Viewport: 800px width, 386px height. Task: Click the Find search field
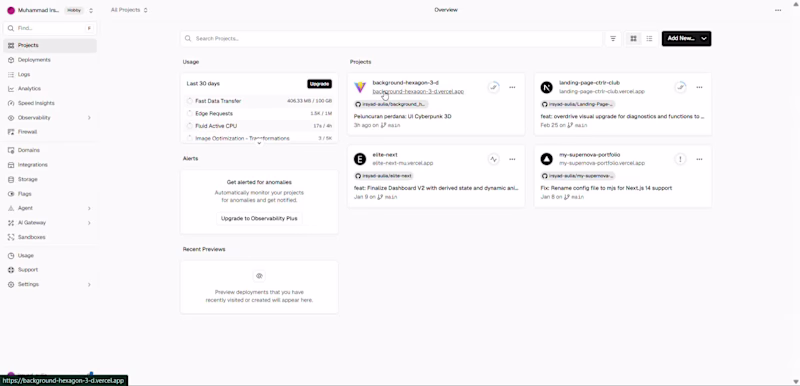(49, 28)
